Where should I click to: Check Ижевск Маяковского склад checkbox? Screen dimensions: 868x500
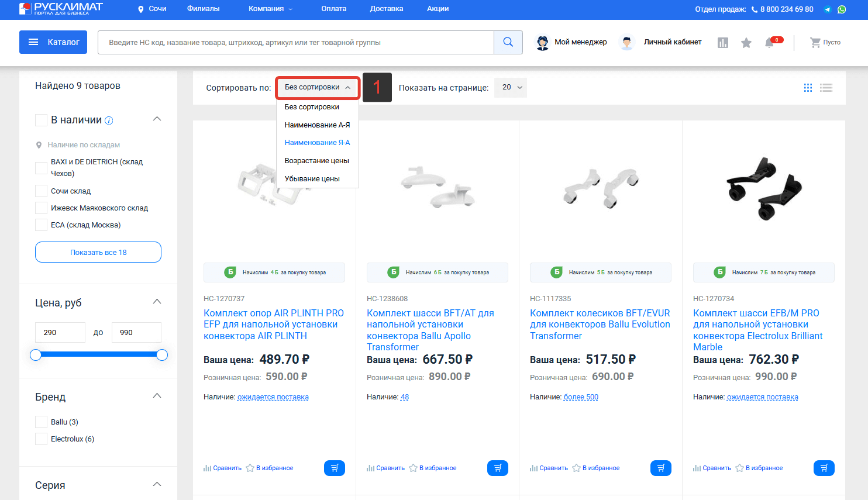point(41,208)
